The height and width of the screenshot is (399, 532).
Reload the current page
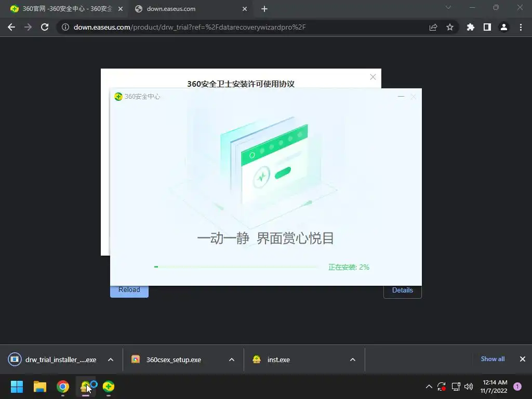(45, 27)
